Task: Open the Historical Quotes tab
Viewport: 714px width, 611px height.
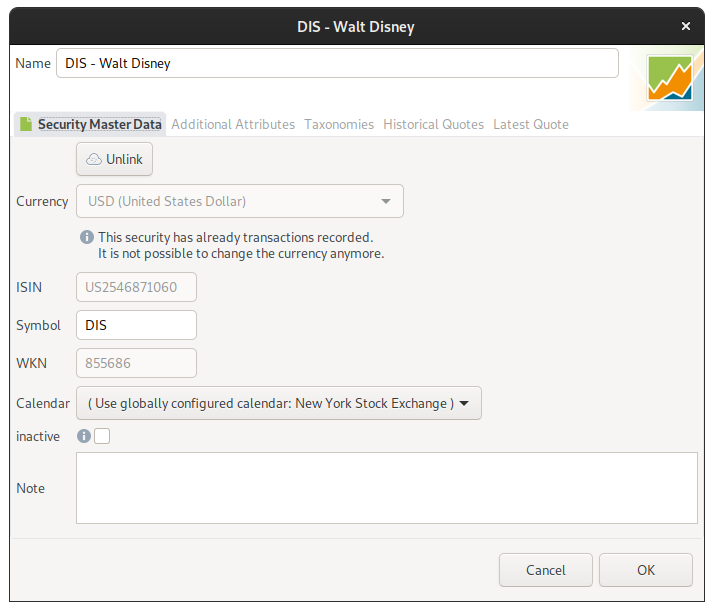Action: 434,124
